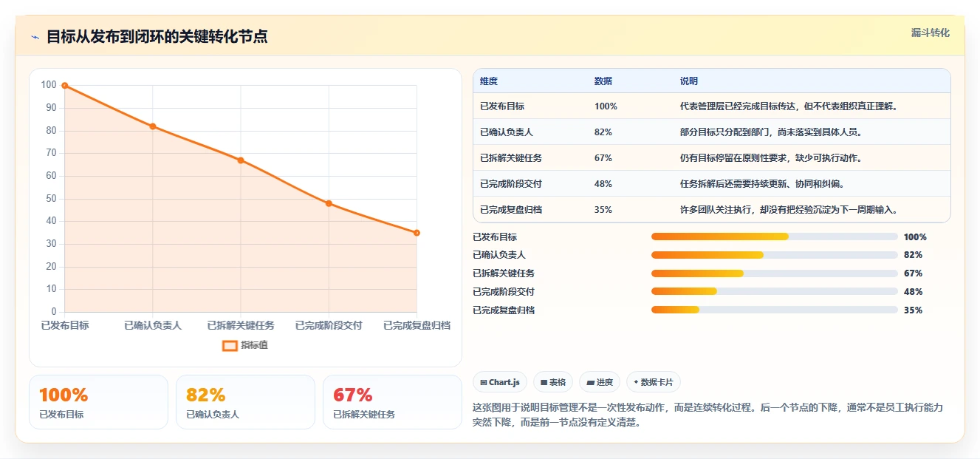
Task: Click the lightning icon beside the page title
Action: pos(35,37)
